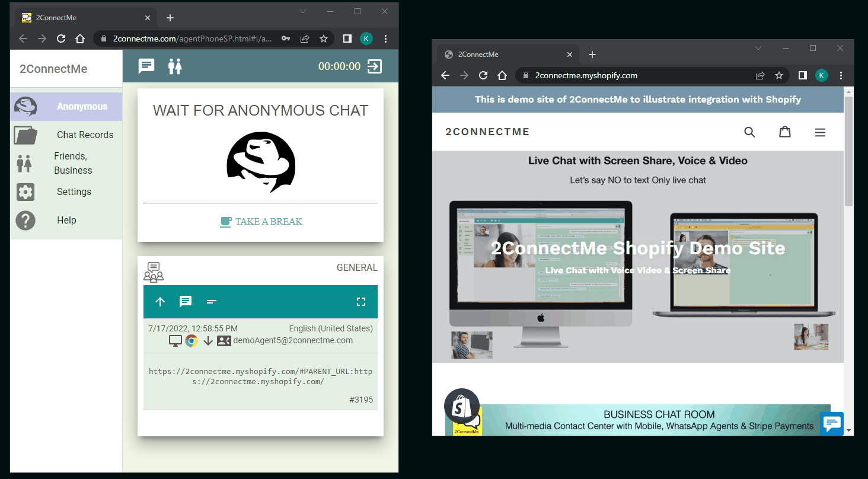Toggle side panel in agent browser window
This screenshot has height=479, width=868.
(x=347, y=39)
